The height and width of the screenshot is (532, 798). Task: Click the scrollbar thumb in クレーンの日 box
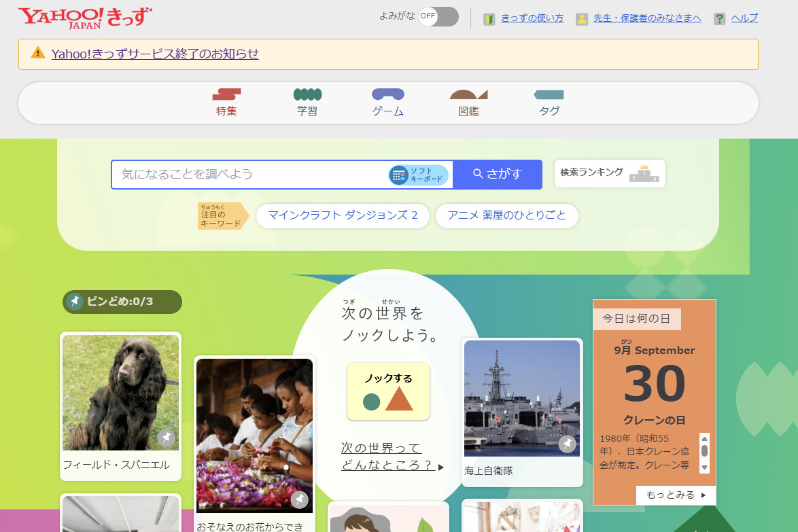(x=704, y=450)
